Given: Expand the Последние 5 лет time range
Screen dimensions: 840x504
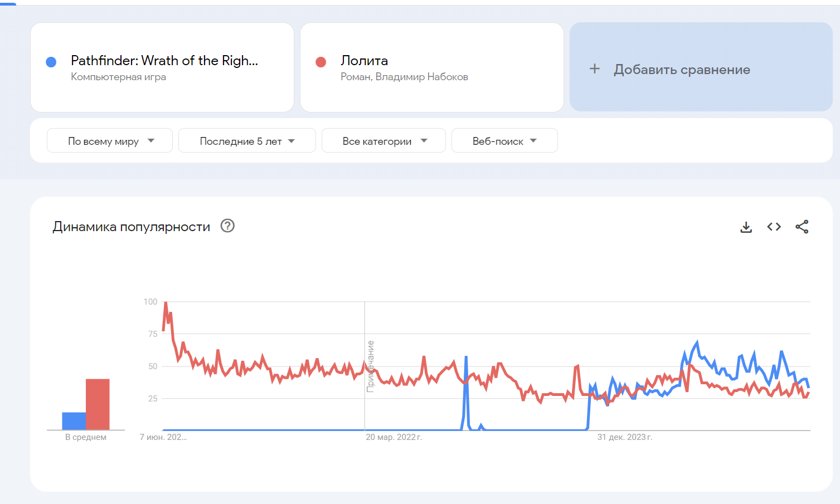Looking at the screenshot, I should tap(247, 141).
